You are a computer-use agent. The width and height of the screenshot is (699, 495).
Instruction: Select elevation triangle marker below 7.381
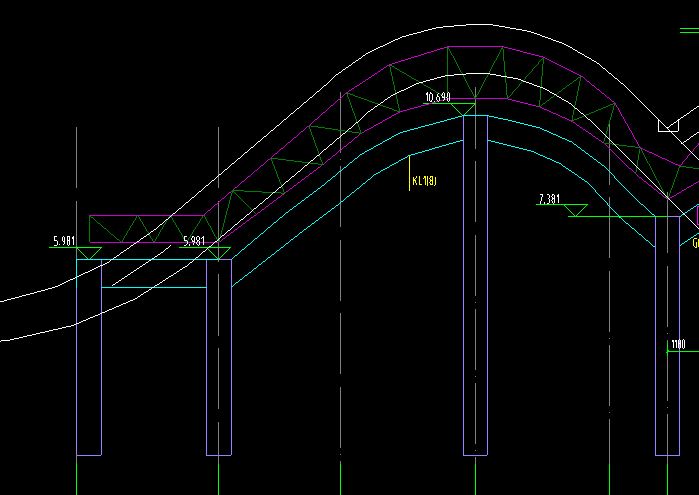(576, 211)
